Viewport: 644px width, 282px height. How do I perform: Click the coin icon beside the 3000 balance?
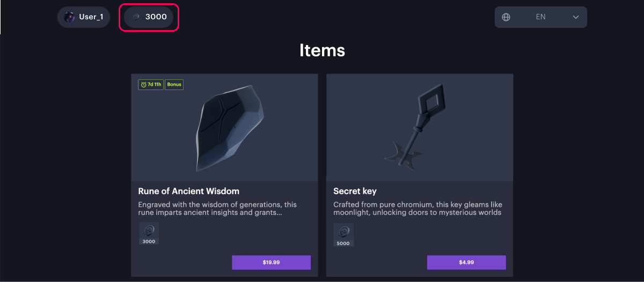[x=136, y=17]
